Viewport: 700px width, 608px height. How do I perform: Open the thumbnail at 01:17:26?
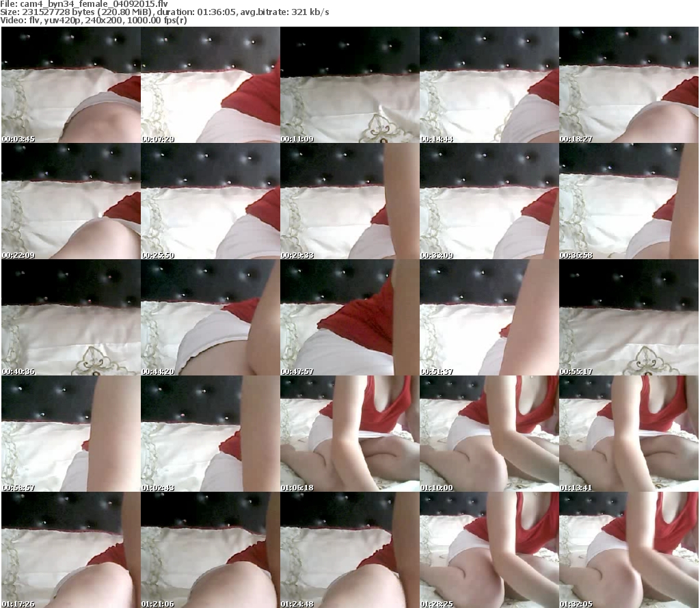71,549
